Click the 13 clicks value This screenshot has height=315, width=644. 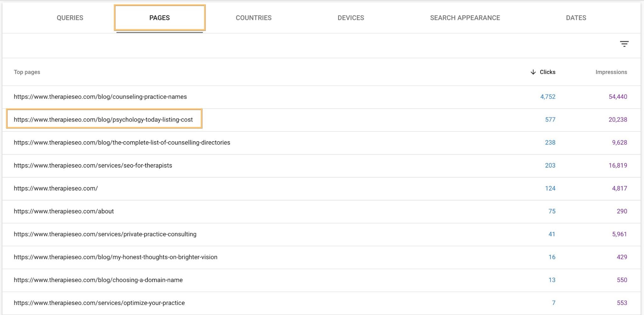[x=552, y=280]
